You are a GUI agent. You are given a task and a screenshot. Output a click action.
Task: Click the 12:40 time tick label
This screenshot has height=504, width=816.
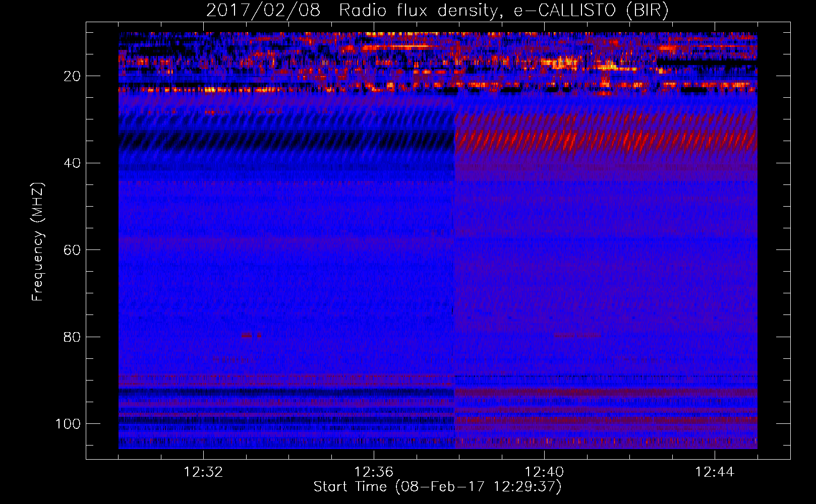click(x=544, y=472)
